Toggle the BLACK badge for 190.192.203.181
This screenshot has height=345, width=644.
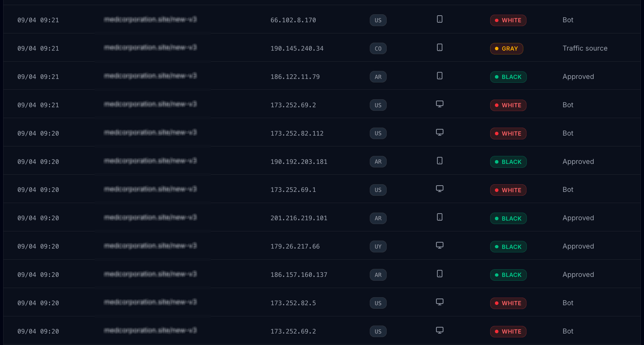(508, 162)
